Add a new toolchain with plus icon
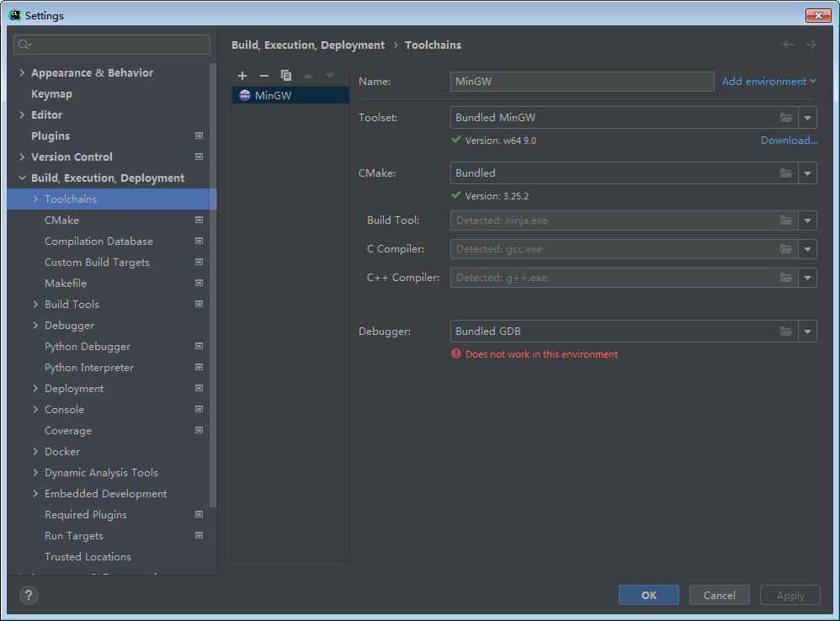 point(242,76)
